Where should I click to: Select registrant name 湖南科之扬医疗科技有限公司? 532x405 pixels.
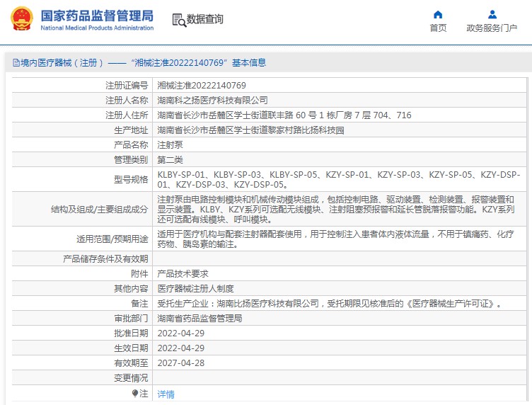212,100
